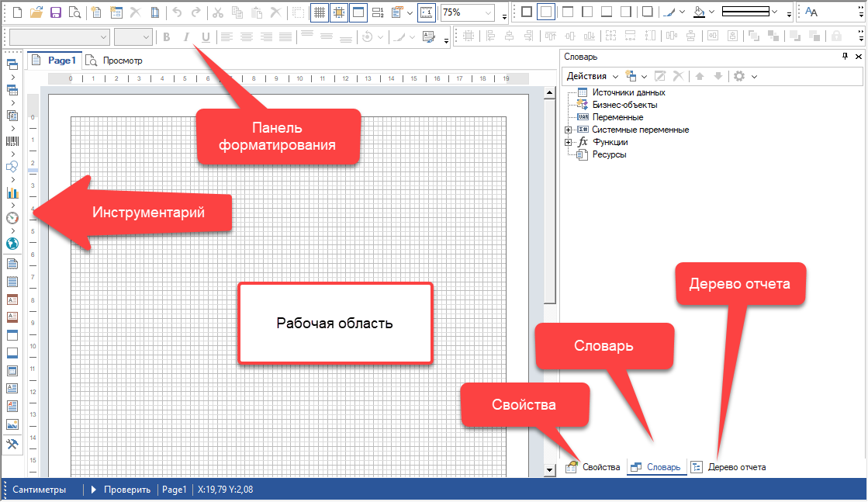
Task: Open the style designer AA icon
Action: (811, 12)
